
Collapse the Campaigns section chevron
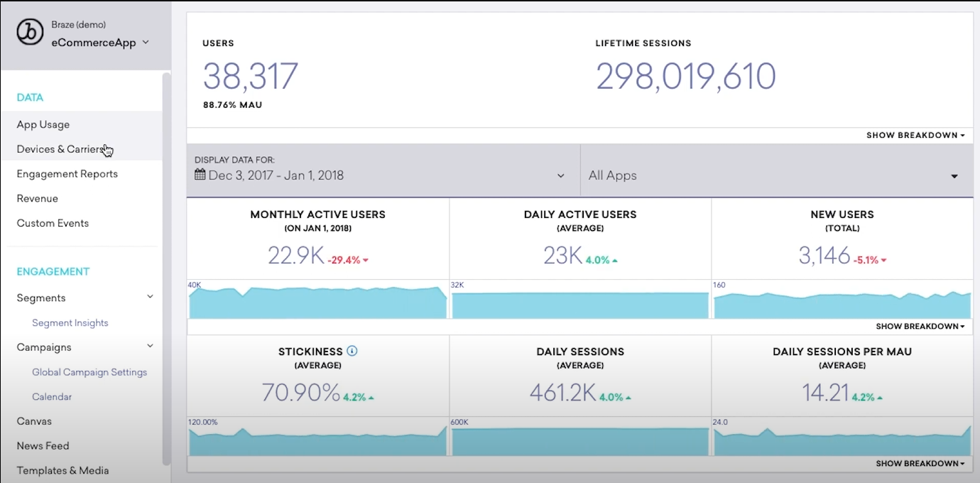(150, 346)
